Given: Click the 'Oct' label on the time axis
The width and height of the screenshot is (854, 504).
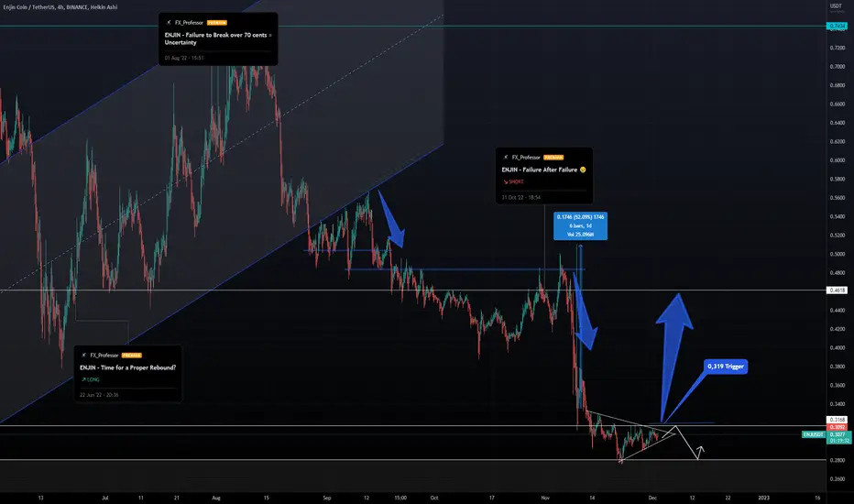Looking at the screenshot, I should [434, 498].
